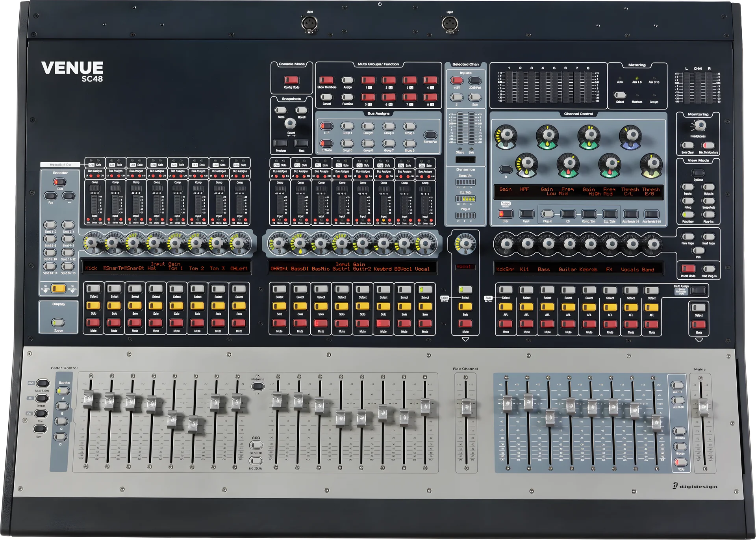Click the Pan button below Prev Page

(698, 251)
